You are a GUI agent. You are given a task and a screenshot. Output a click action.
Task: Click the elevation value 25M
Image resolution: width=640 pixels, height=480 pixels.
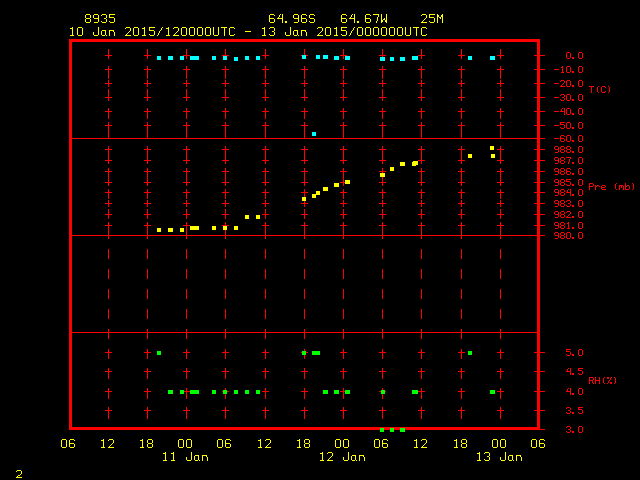point(432,19)
